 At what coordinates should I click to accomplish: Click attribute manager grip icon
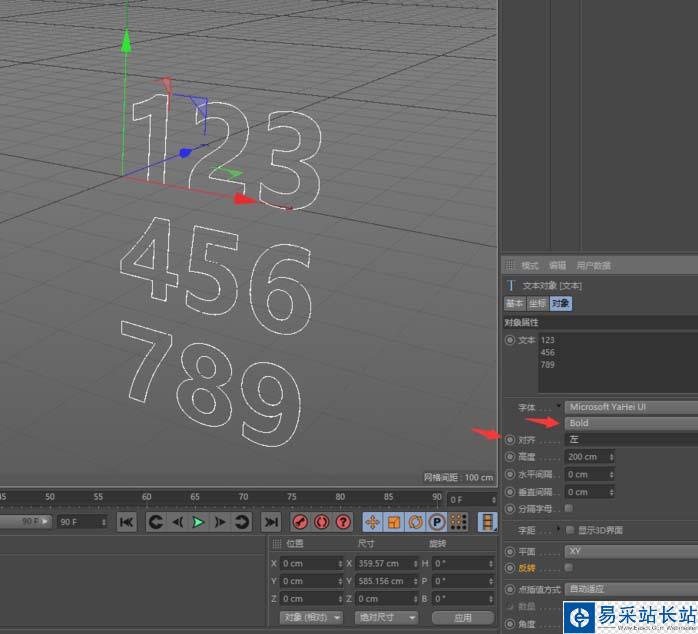pyautogui.click(x=508, y=265)
